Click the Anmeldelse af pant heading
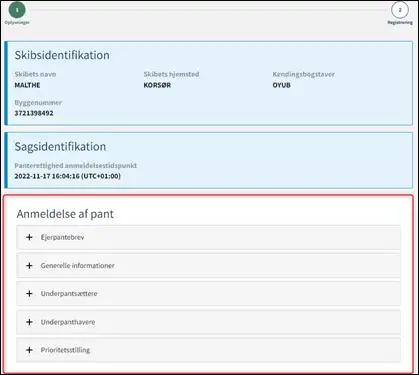The image size is (419, 375). click(x=65, y=214)
